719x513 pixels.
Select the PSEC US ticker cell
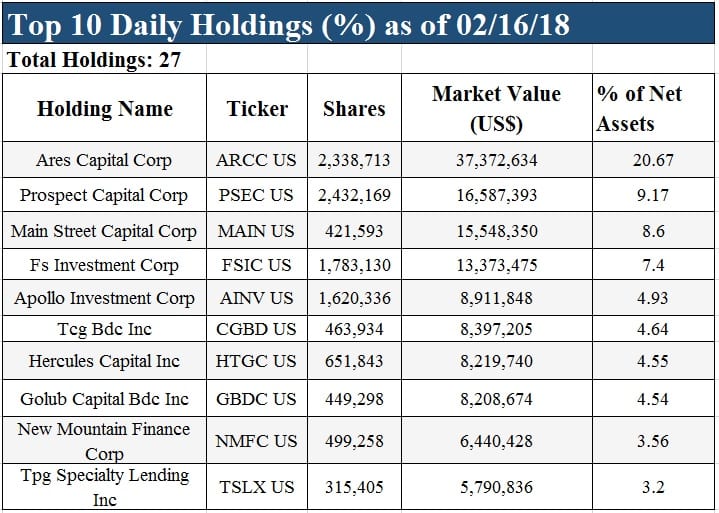(257, 195)
